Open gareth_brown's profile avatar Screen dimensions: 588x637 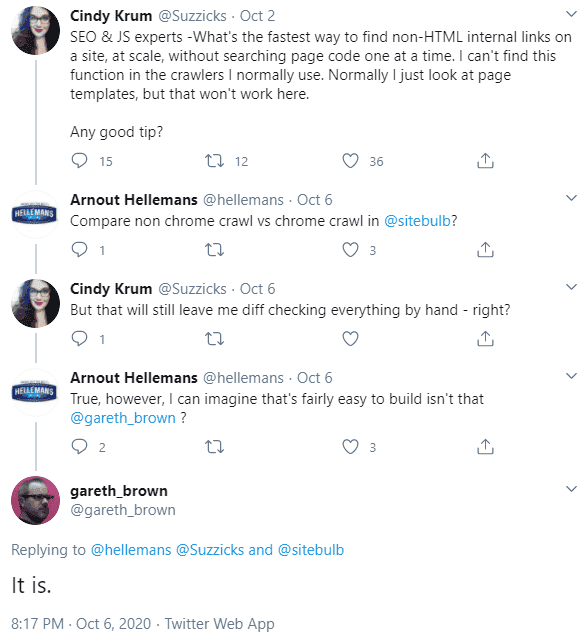coord(36,500)
